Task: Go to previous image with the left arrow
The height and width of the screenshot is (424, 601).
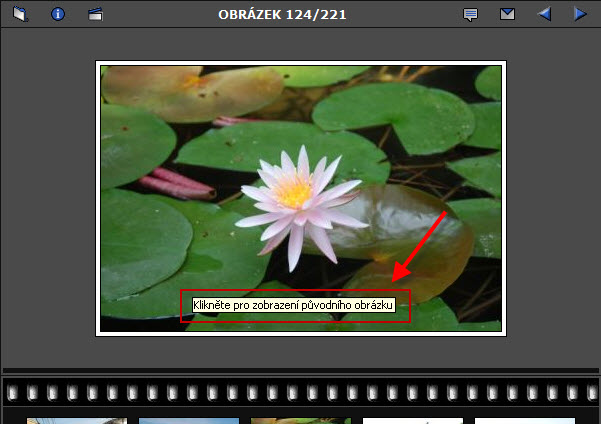Action: pos(544,14)
